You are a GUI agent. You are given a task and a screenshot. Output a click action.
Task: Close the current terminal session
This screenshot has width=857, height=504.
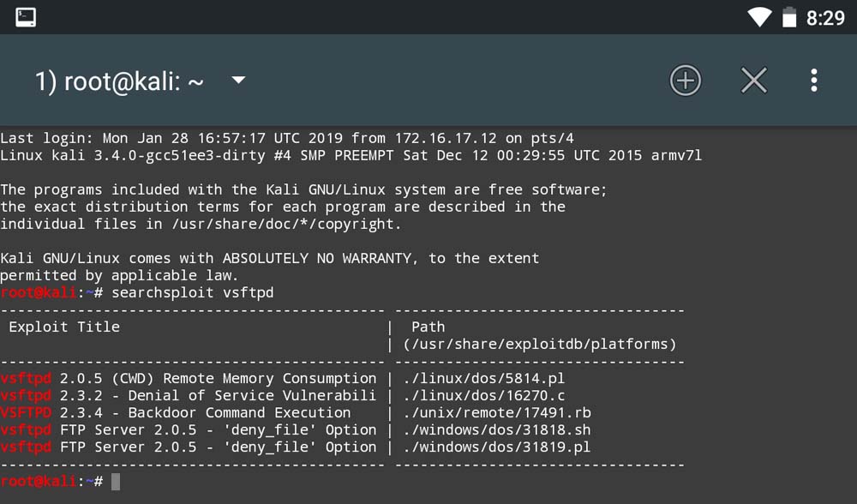pos(754,81)
